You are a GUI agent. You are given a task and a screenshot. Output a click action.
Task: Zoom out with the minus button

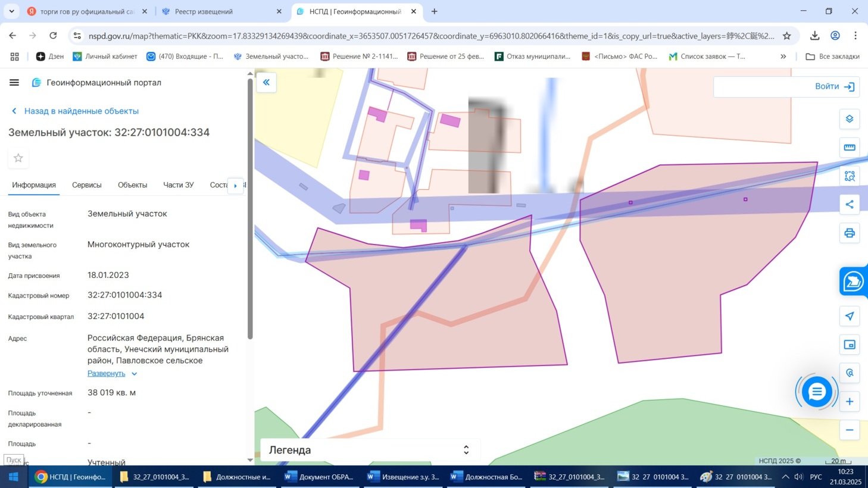[850, 430]
